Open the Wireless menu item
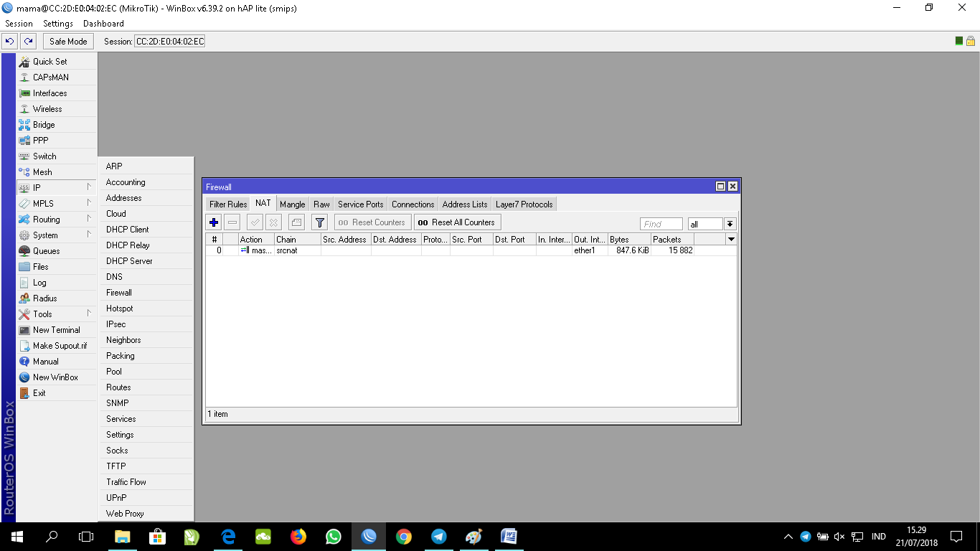Viewport: 980px width, 551px height. (x=57, y=109)
